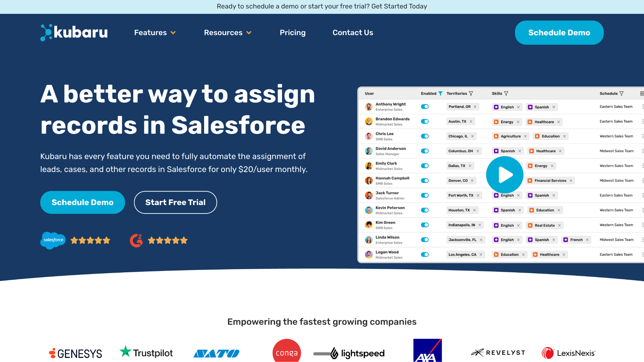Open the Pricing page
The image size is (644, 362).
click(292, 32)
